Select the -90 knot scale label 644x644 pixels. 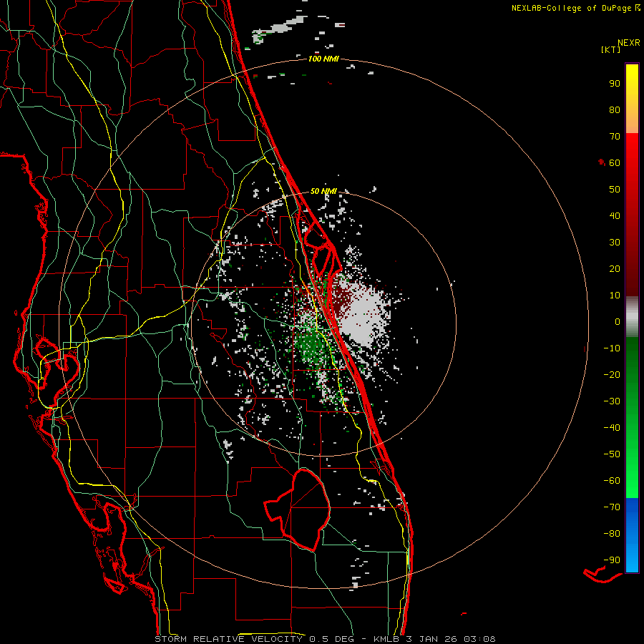[x=612, y=560]
